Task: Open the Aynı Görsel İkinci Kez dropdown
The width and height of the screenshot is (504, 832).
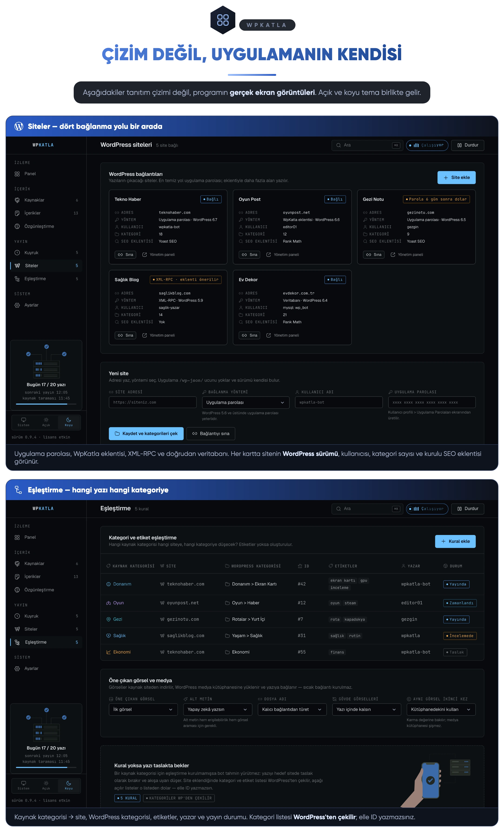Action: coord(441,709)
